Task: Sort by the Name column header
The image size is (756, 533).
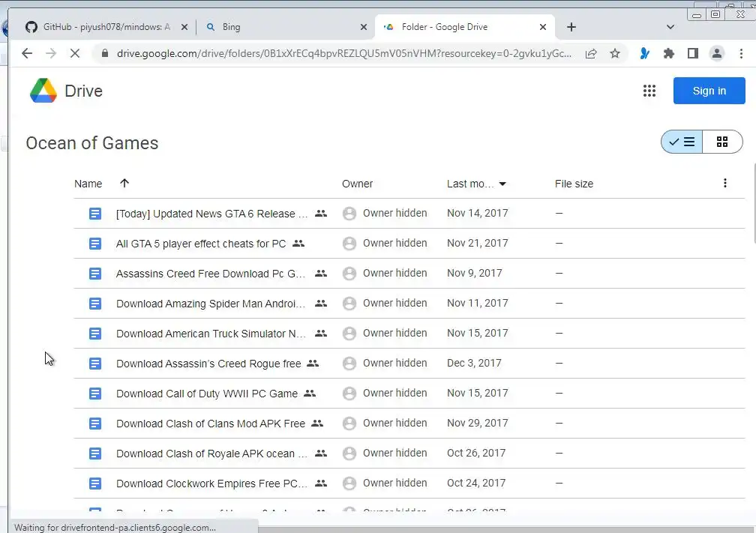Action: click(88, 184)
